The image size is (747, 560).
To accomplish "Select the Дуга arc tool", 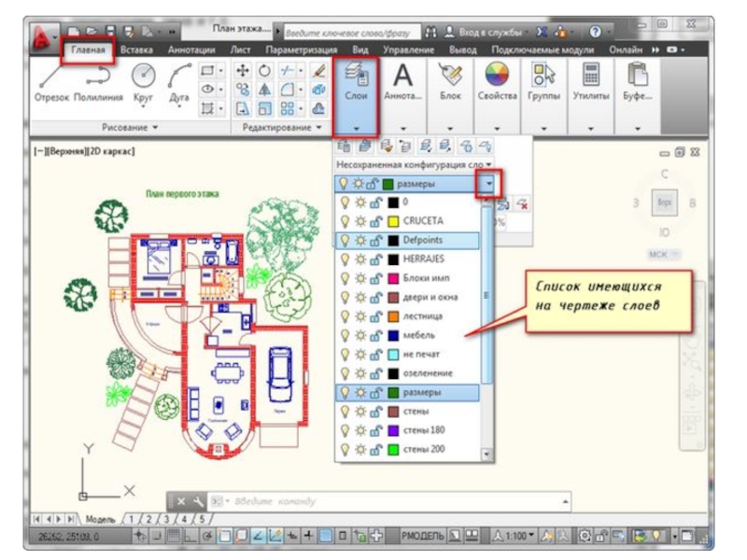I will click(x=178, y=81).
